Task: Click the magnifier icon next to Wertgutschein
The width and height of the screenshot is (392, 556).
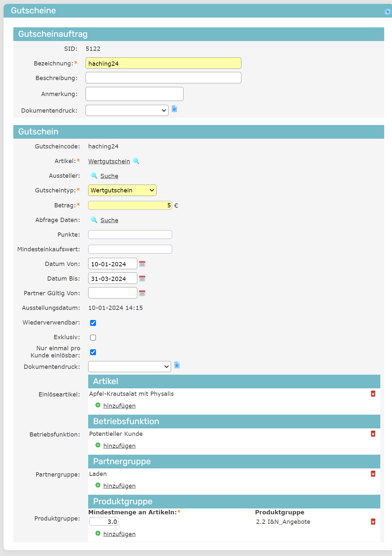Action: point(136,161)
